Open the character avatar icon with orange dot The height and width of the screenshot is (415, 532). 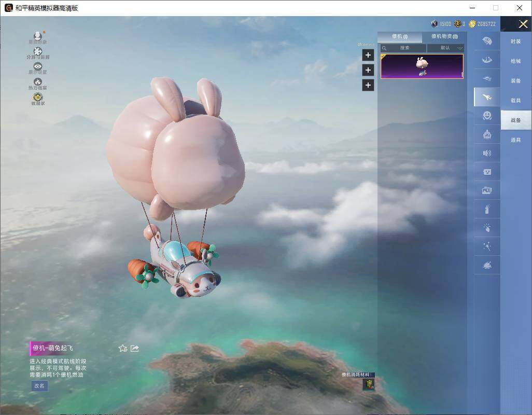(x=38, y=36)
